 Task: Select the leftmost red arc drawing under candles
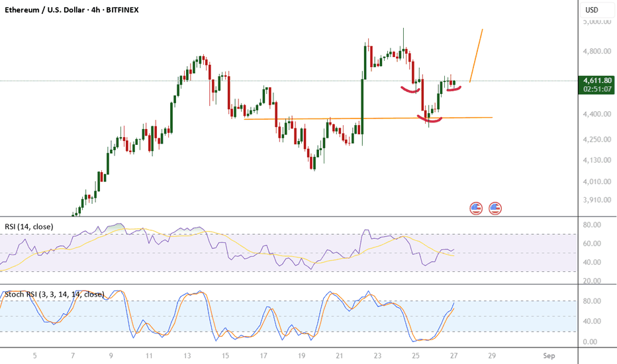click(409, 89)
